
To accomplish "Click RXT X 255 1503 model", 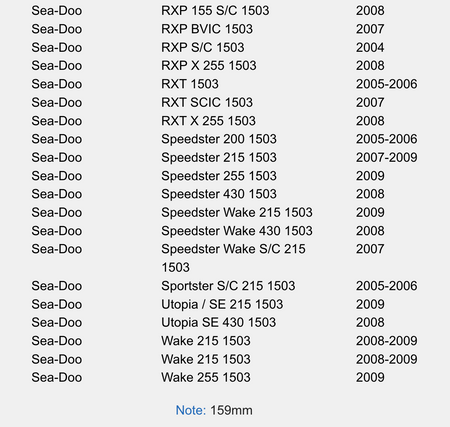I will 208,121.
